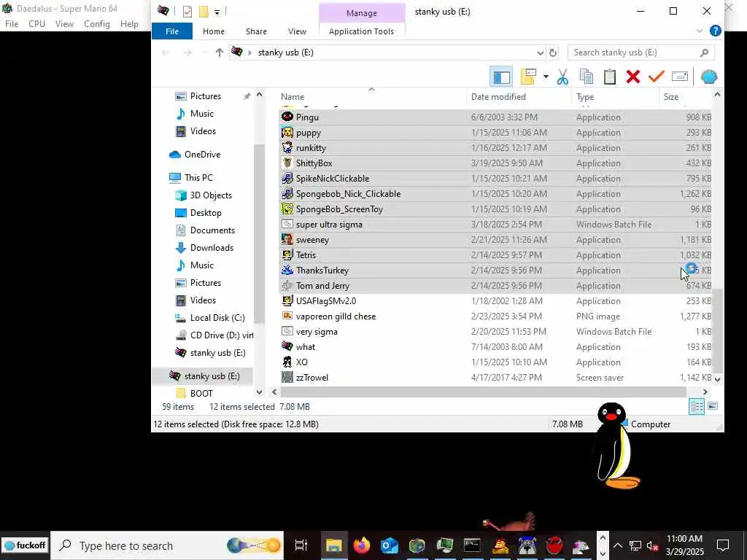Open the Share ribbon tab

click(x=256, y=31)
